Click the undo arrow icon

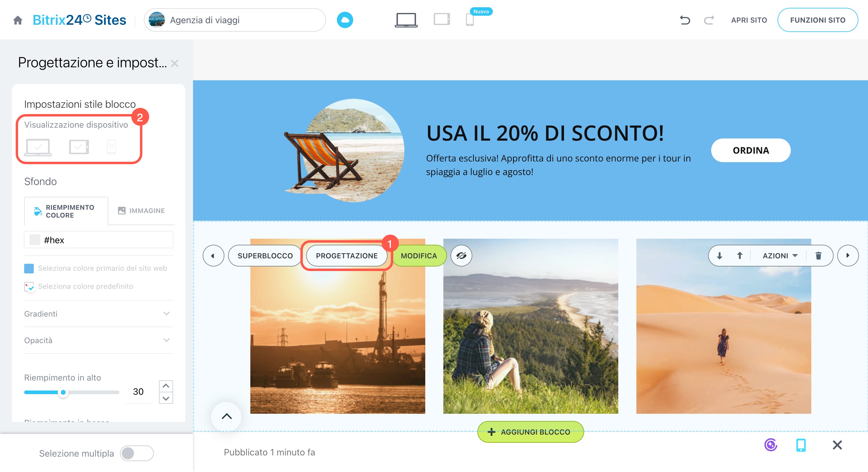click(x=685, y=20)
